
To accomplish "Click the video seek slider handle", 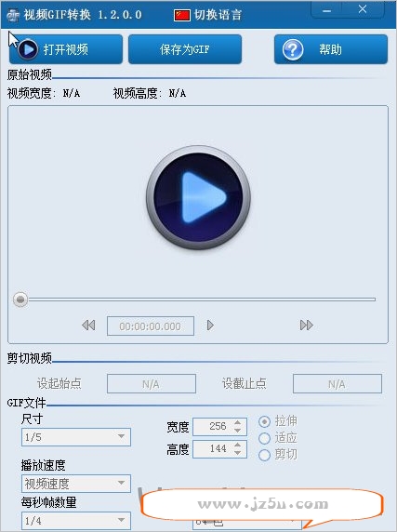I will click(x=20, y=299).
